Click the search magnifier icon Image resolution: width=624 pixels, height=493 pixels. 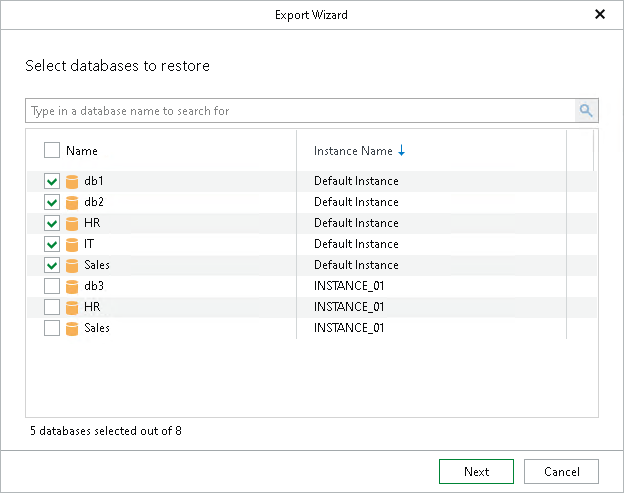[x=586, y=111]
